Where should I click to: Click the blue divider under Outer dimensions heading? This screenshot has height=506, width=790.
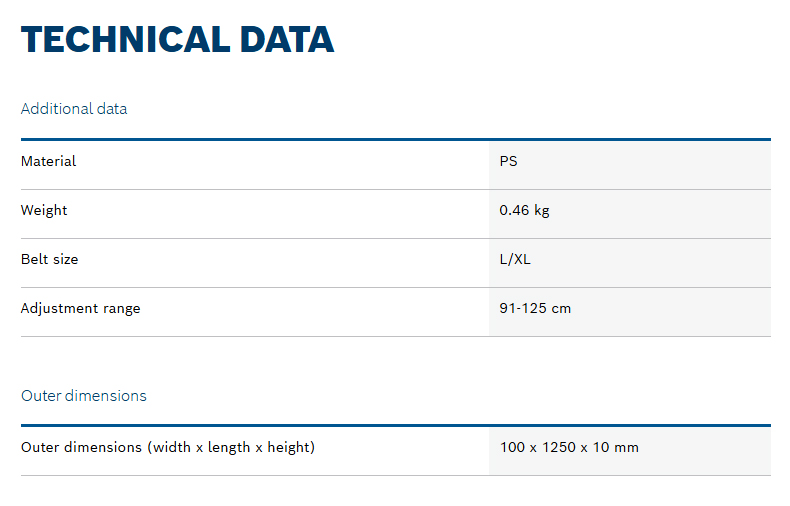point(395,425)
